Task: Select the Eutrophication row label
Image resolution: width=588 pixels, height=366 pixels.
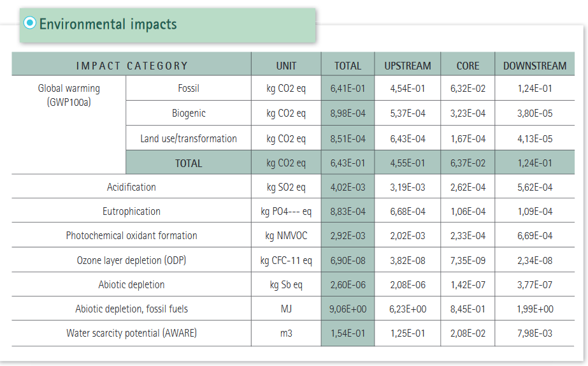Action: [x=131, y=211]
